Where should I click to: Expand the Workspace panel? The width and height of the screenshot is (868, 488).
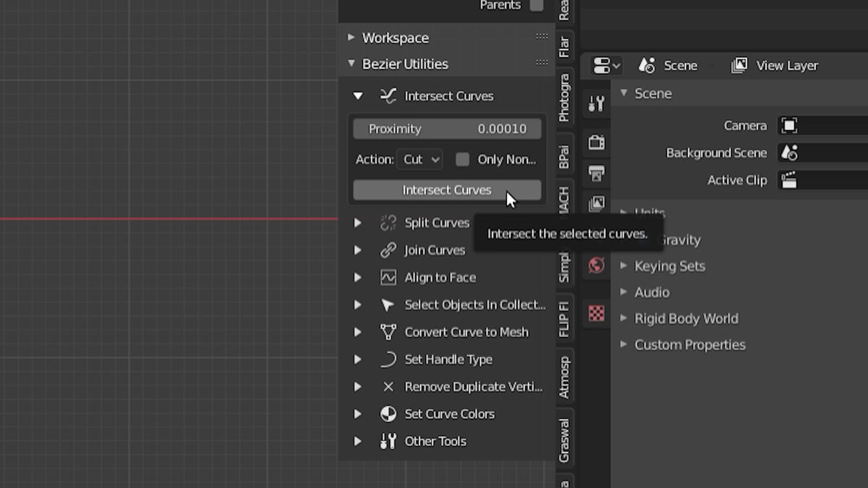click(351, 37)
